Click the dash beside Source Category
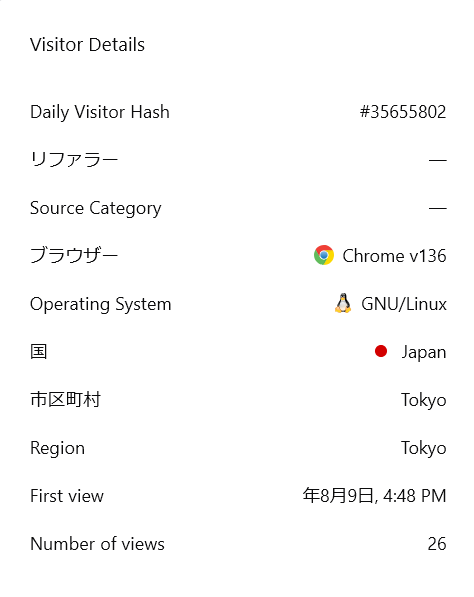The image size is (474, 597). click(x=437, y=208)
